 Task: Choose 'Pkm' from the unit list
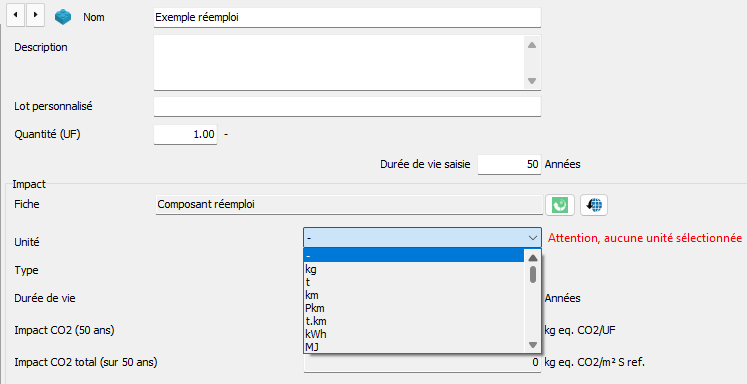pyautogui.click(x=414, y=308)
